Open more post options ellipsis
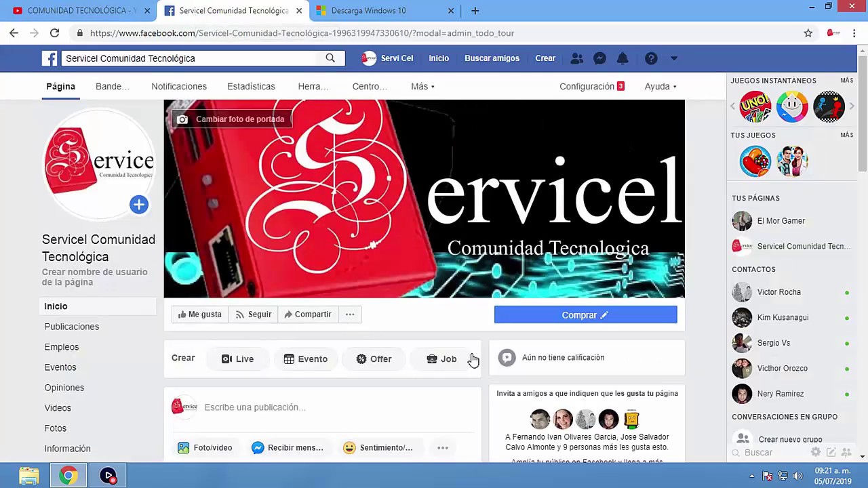868x488 pixels. point(442,448)
